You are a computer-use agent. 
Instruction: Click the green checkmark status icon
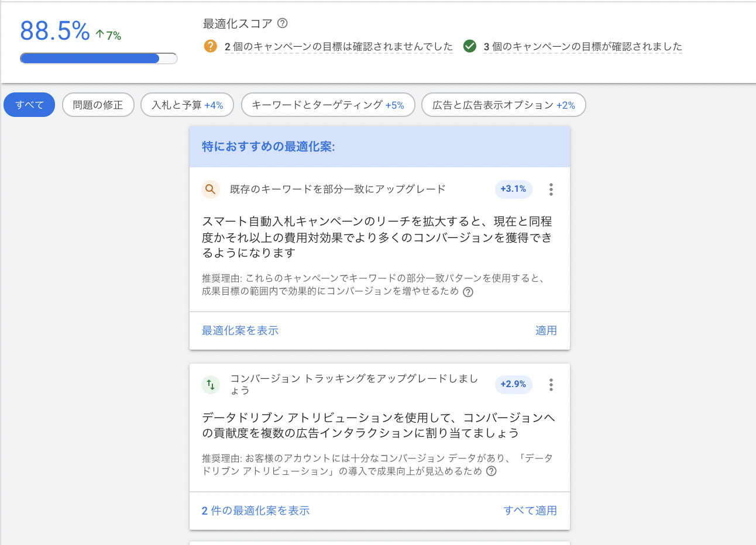[x=469, y=46]
